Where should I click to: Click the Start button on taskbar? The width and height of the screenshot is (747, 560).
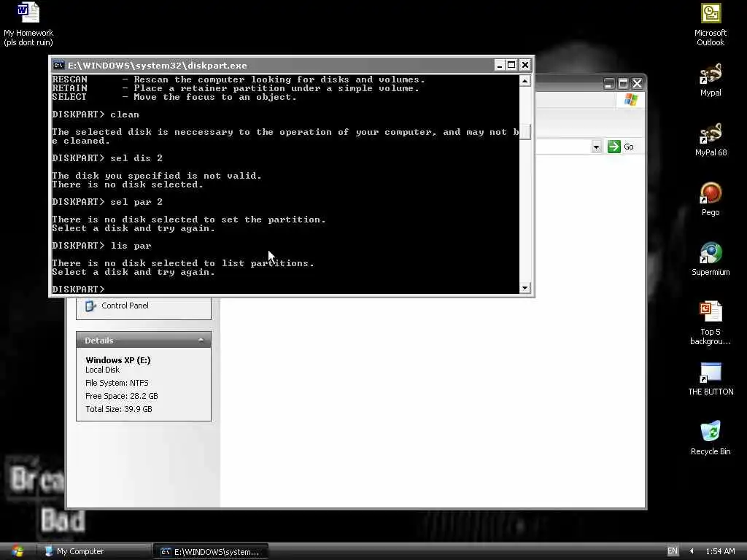point(18,551)
